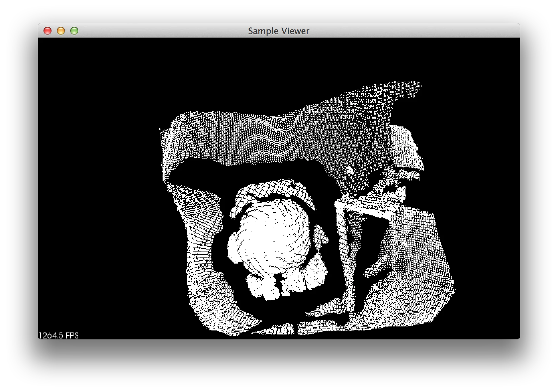This screenshot has width=558, height=392.
Task: Click the Sample Viewer title text
Action: [x=279, y=31]
